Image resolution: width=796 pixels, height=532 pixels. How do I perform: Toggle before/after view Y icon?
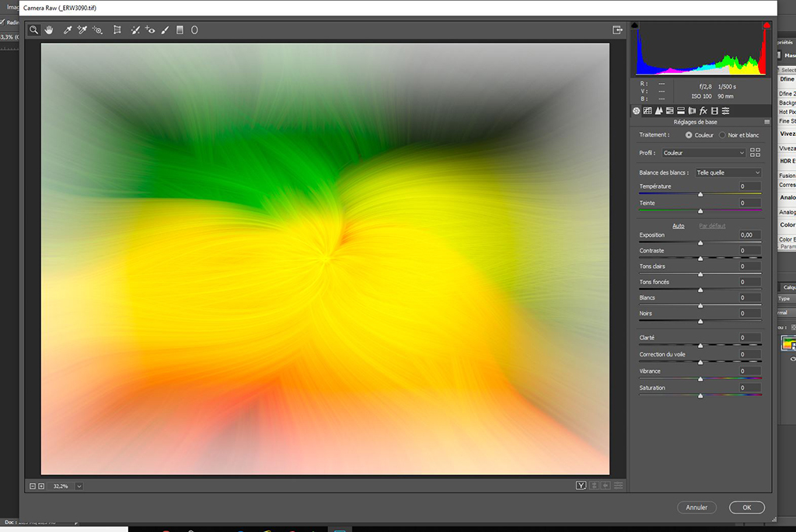click(x=581, y=485)
